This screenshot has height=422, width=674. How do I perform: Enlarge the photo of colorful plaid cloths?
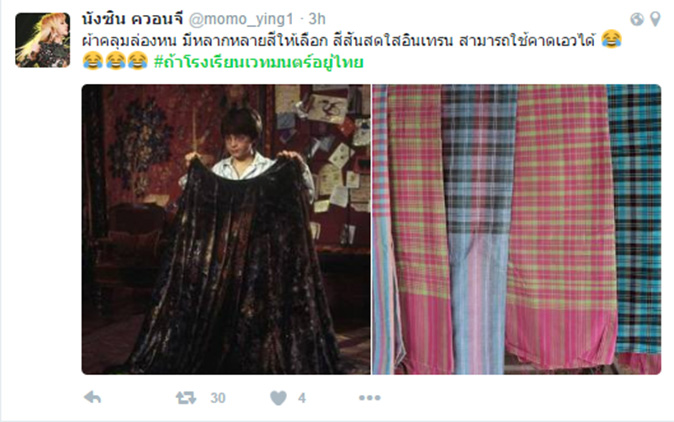[x=516, y=229]
